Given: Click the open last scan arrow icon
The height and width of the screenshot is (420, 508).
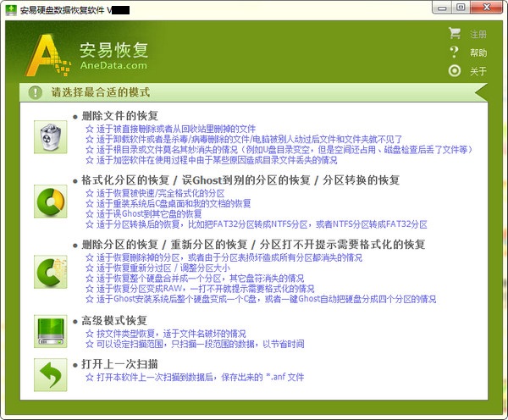Looking at the screenshot, I should 50,375.
